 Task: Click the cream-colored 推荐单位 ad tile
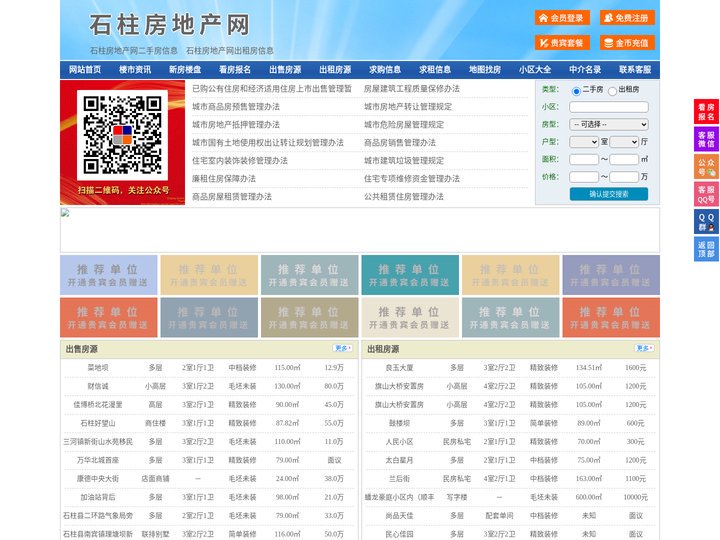pyautogui.click(x=410, y=318)
